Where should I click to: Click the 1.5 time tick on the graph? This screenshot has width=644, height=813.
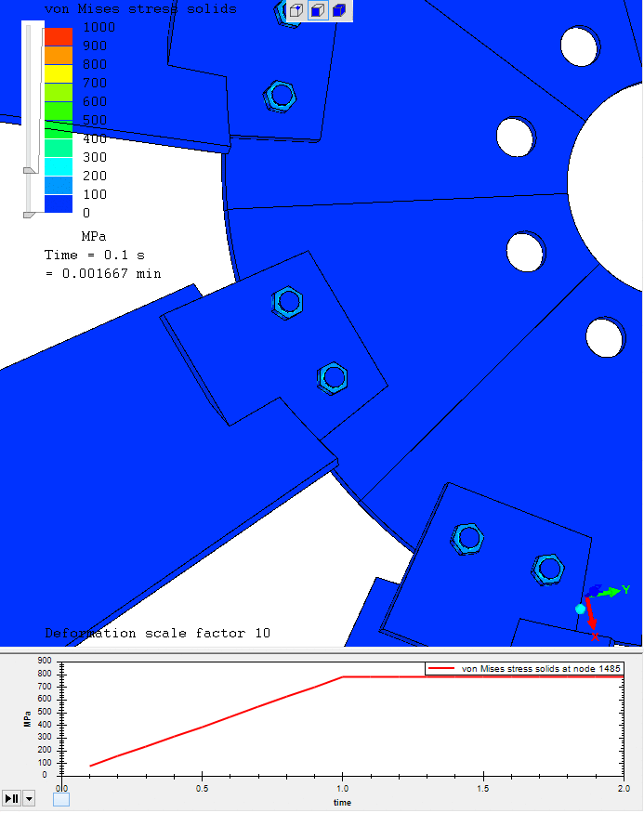click(x=483, y=789)
